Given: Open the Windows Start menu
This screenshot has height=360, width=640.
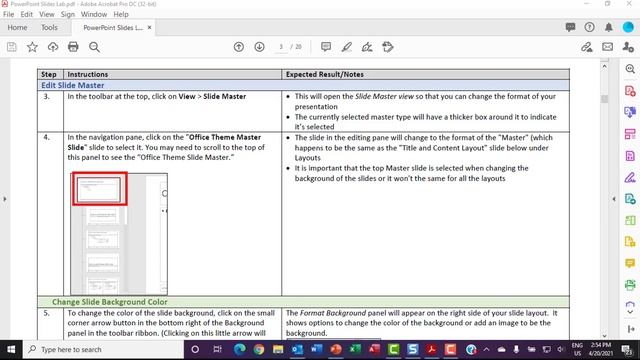Looking at the screenshot, I should pyautogui.click(x=11, y=349).
